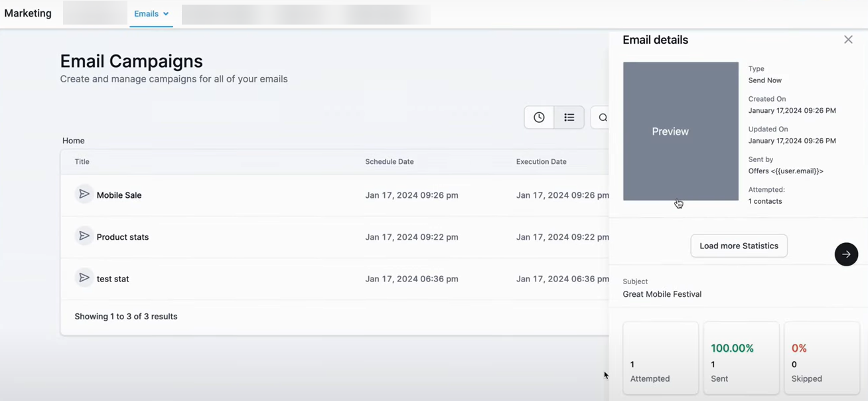Click the send icon for Product stats

pyautogui.click(x=84, y=236)
